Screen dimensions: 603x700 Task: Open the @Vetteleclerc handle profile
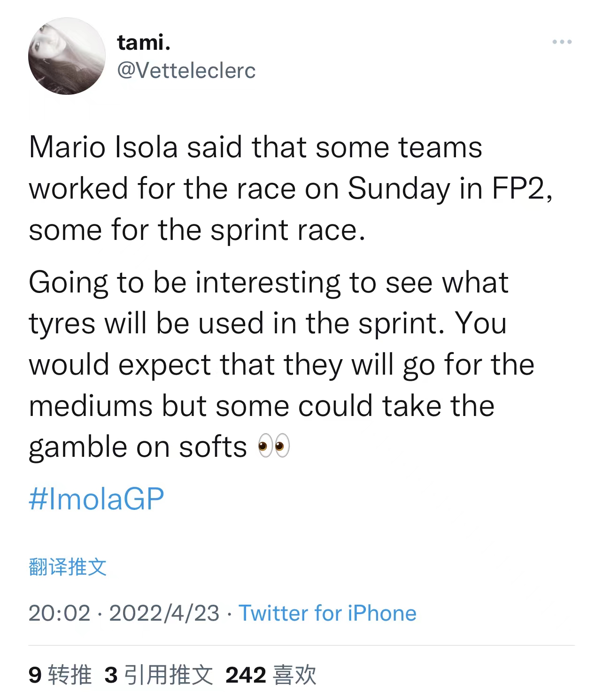pos(186,71)
